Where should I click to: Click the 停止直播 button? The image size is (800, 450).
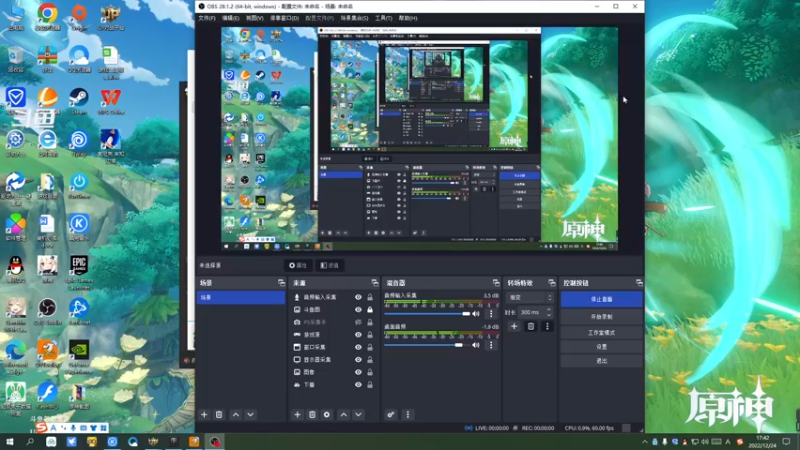click(x=602, y=299)
